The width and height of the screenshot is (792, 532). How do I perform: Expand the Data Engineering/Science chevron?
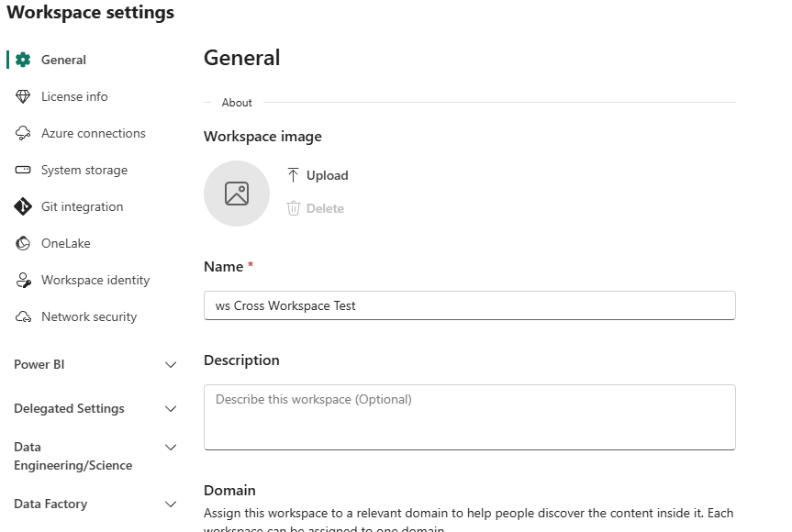[171, 448]
